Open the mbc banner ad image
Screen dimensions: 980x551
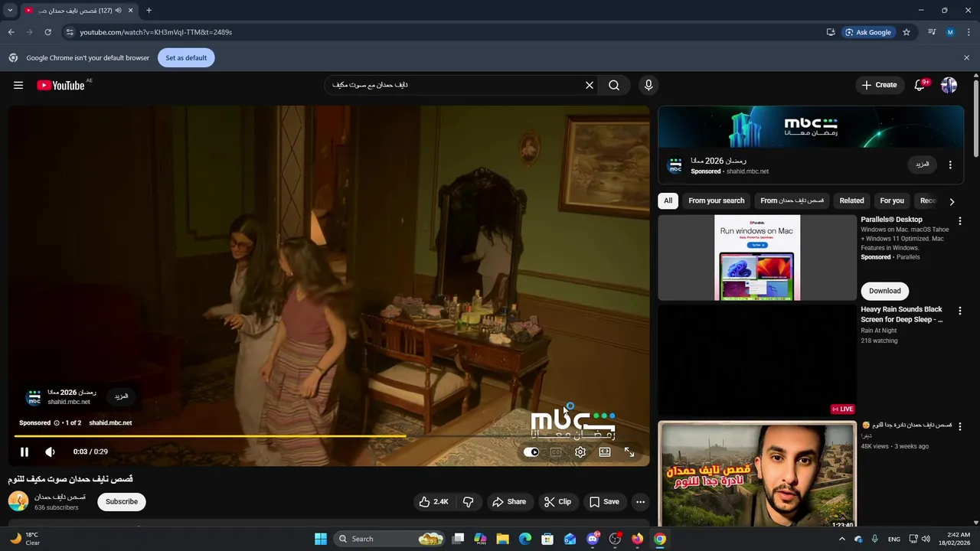pos(811,127)
